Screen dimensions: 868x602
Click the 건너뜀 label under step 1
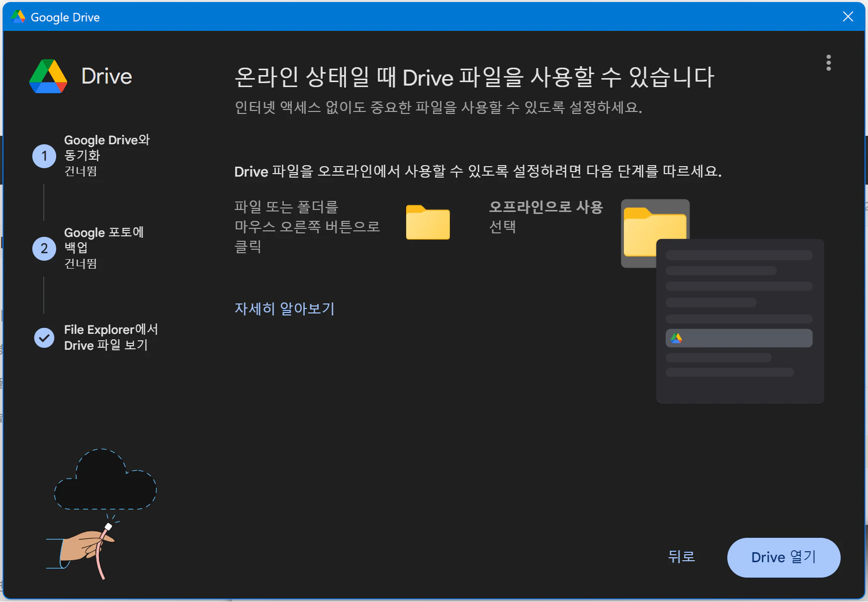(x=80, y=171)
